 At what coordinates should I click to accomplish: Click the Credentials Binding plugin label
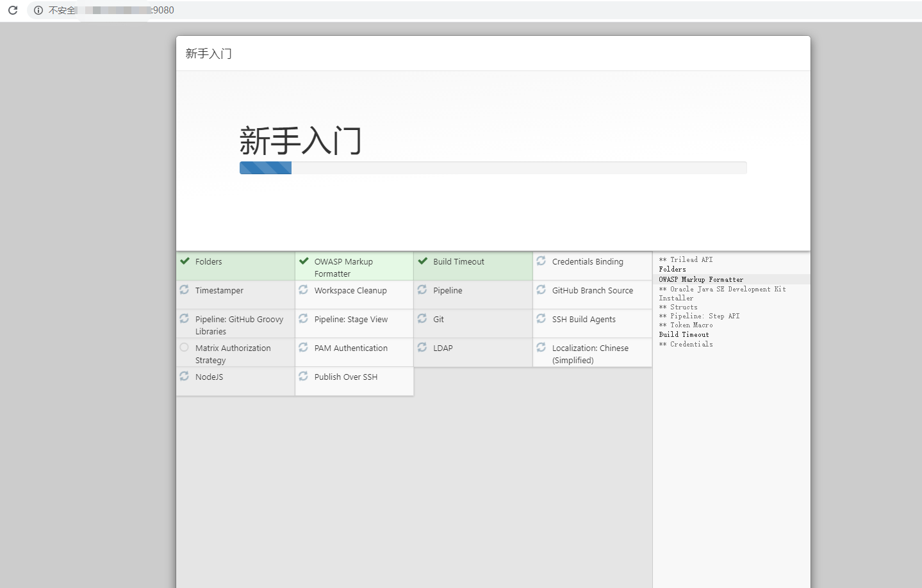pos(588,262)
